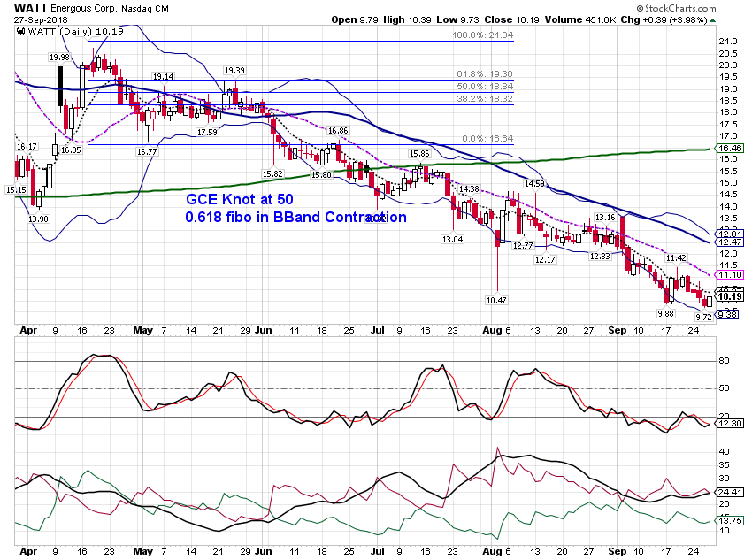
Task: Click the 12.30 stochastic value tag
Action: [730, 424]
